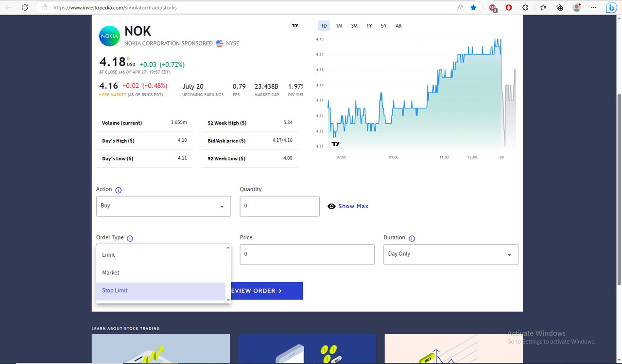Open the Adblock Plus extension icon
This screenshot has width=622, height=364.
click(493, 8)
